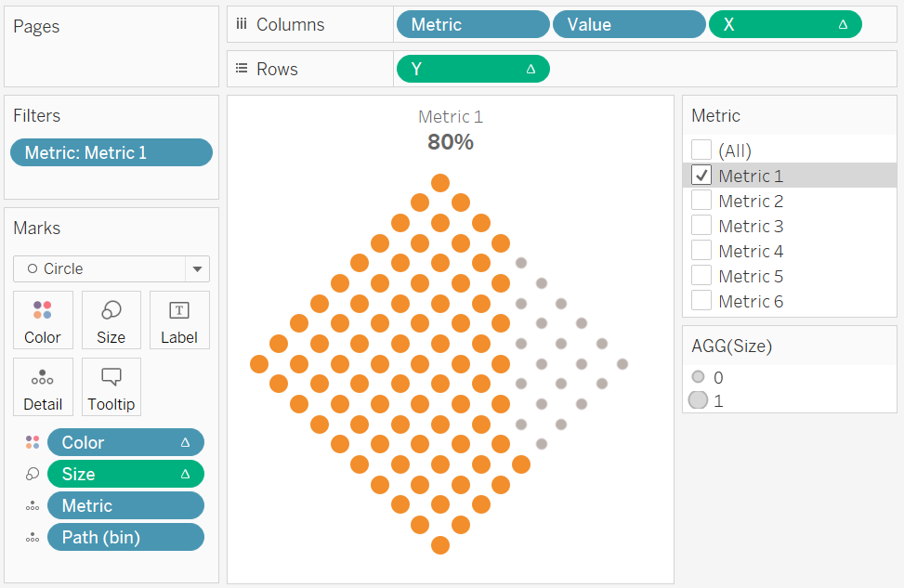The height and width of the screenshot is (588, 904).
Task: Select the Value pill in Columns shelf
Action: point(629,24)
